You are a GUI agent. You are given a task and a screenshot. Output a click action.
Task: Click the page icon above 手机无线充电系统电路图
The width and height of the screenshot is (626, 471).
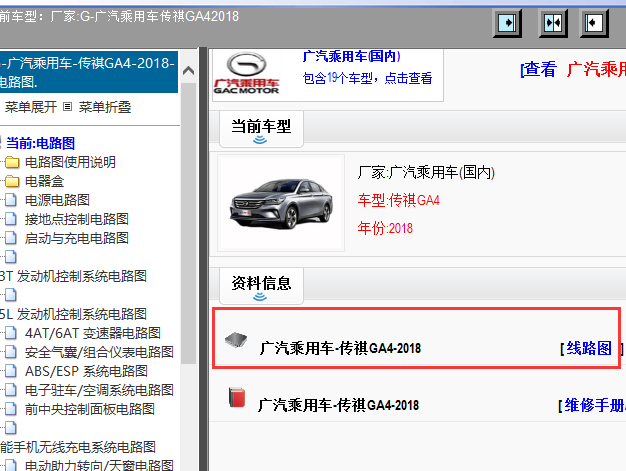11,428
